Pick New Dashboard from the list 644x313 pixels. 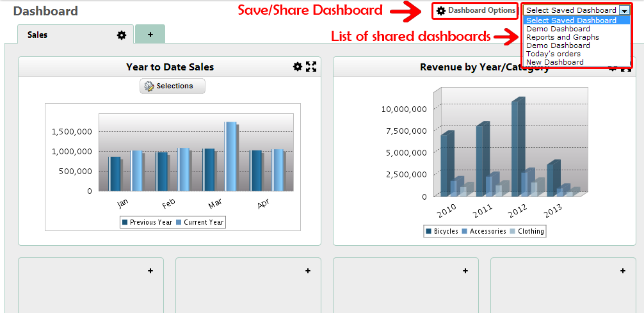click(x=554, y=62)
